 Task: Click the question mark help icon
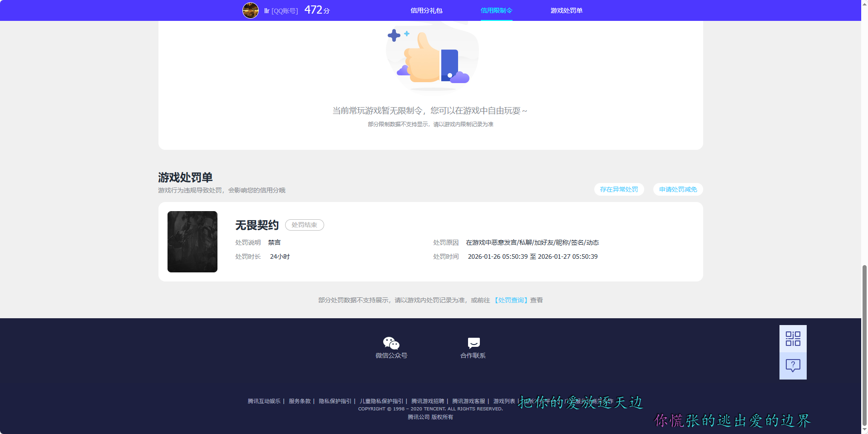click(792, 365)
